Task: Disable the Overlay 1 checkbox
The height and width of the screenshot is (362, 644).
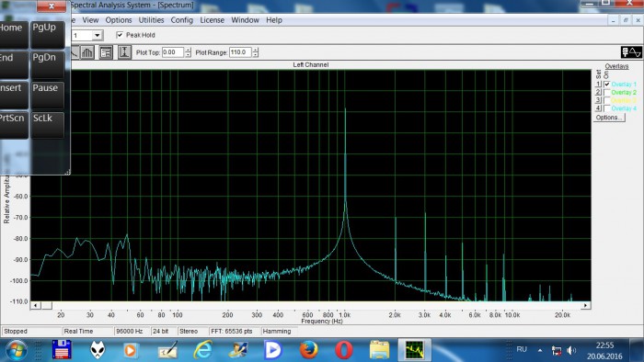Action: (x=607, y=84)
